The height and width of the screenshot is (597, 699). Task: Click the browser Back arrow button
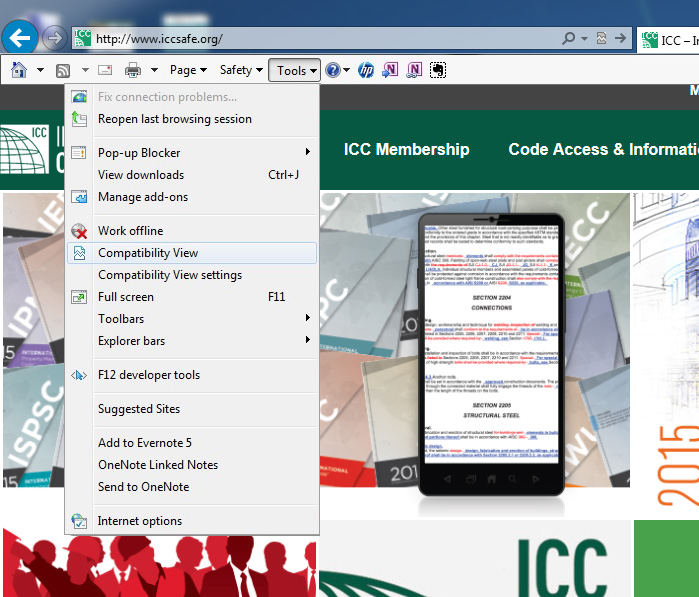point(22,38)
